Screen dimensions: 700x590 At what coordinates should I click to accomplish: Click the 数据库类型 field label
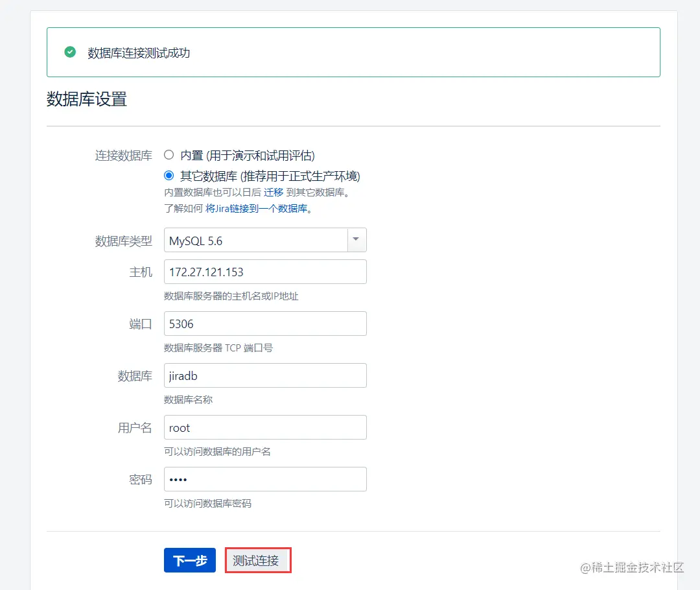[x=124, y=241]
